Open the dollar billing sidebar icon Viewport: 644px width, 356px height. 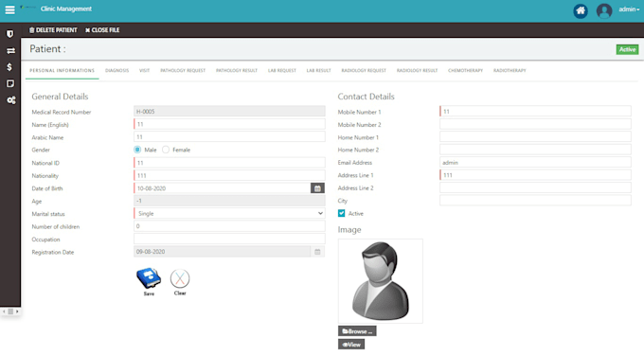(9, 67)
